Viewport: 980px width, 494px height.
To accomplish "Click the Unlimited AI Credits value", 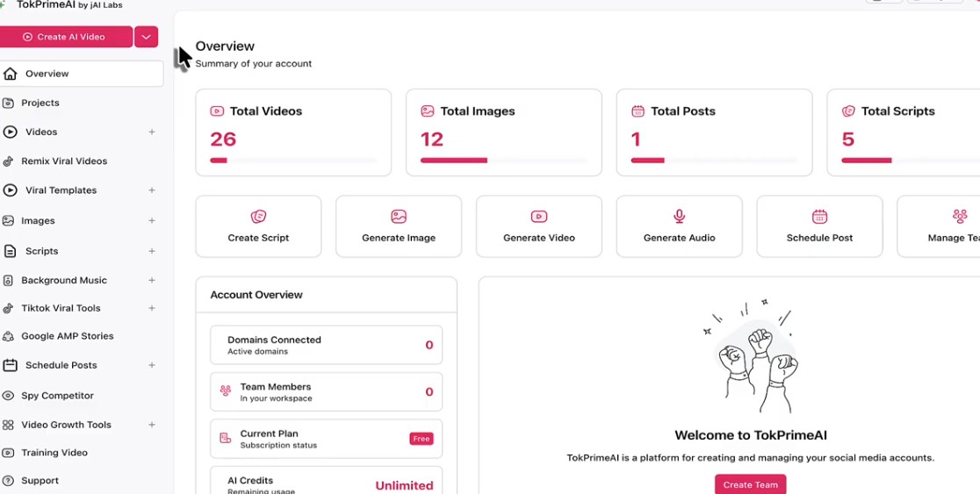I will pos(404,486).
